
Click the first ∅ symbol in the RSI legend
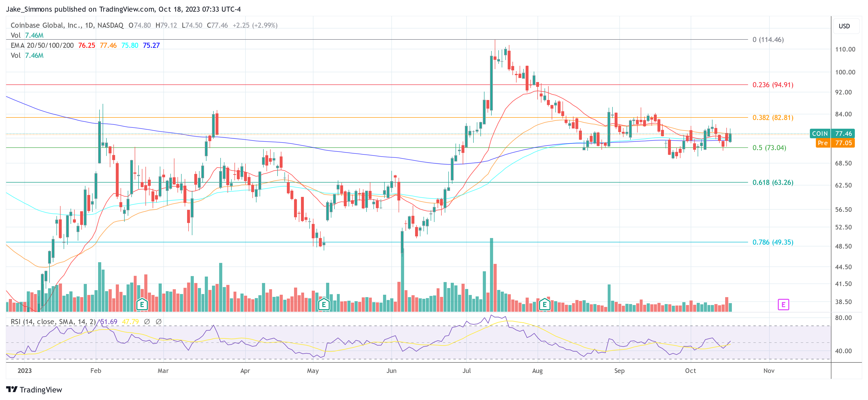point(147,322)
